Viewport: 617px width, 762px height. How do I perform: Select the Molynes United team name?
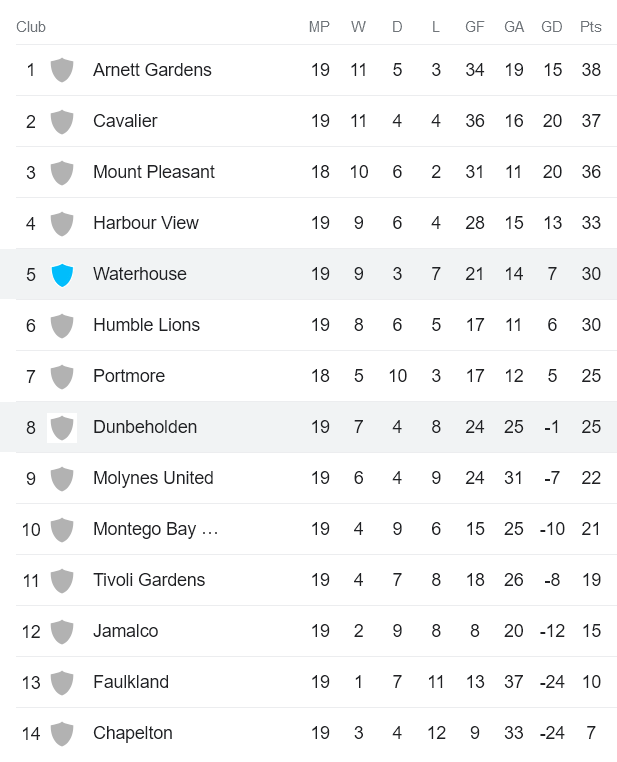pyautogui.click(x=153, y=478)
